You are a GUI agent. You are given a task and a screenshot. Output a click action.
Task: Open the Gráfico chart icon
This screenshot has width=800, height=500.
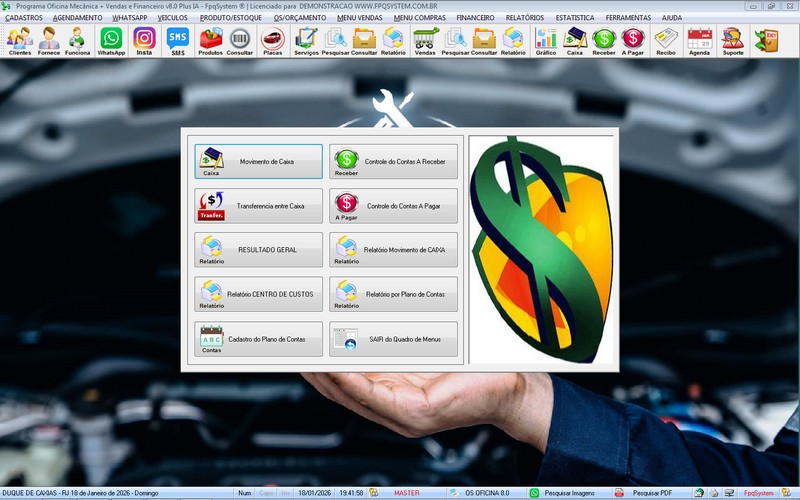pos(546,41)
